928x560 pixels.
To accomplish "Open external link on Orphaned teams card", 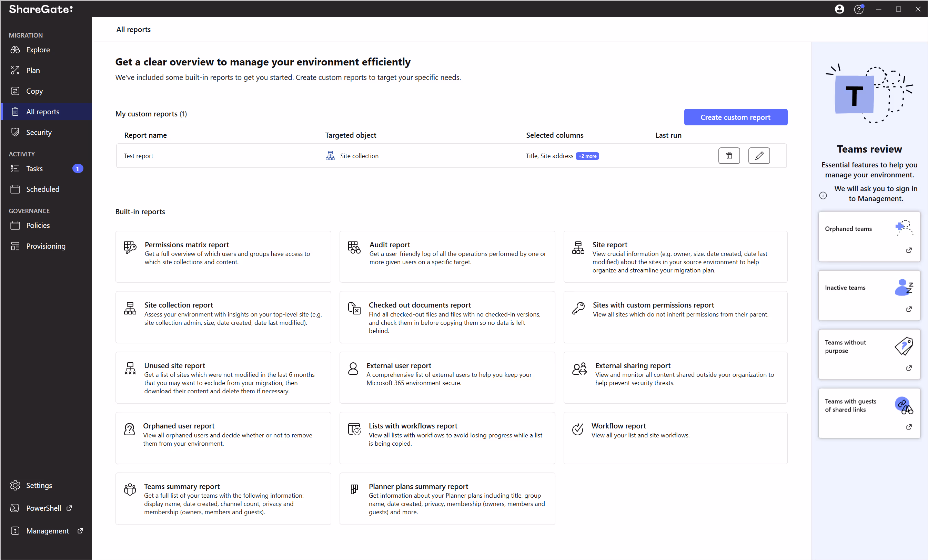I will [x=908, y=250].
